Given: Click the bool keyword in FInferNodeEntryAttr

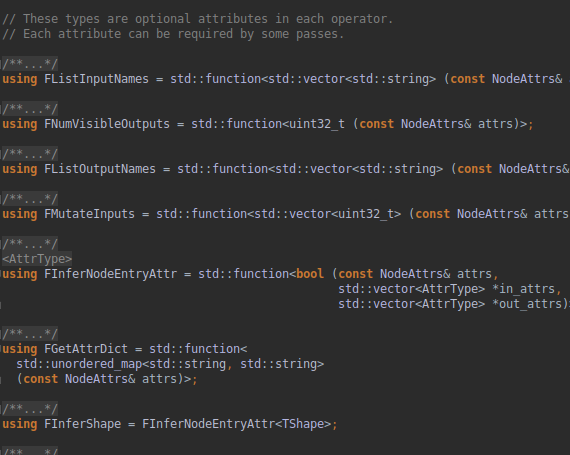Looking at the screenshot, I should 310,274.
